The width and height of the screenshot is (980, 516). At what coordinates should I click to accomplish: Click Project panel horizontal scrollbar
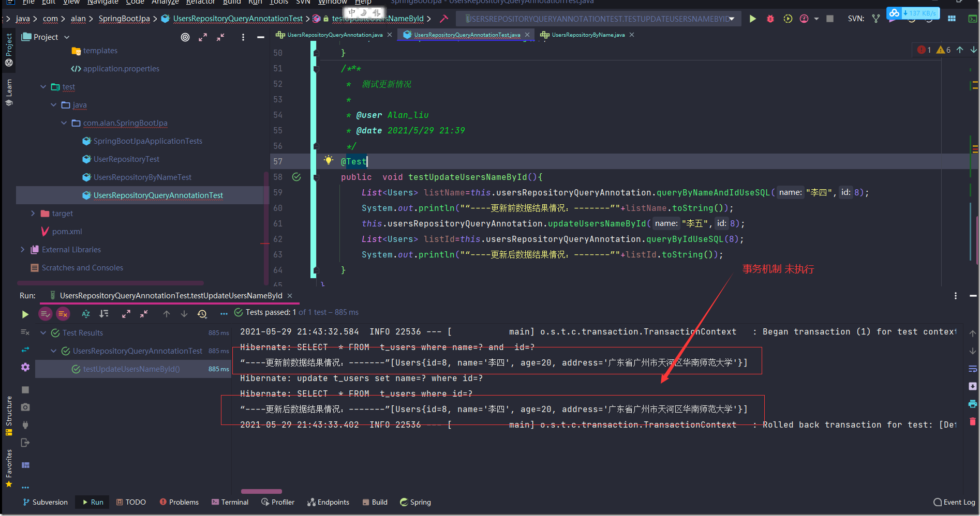pyautogui.click(x=110, y=283)
